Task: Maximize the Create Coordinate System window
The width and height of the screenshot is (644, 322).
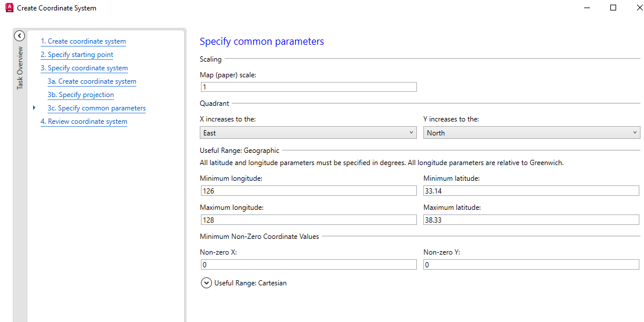Action: point(613,8)
